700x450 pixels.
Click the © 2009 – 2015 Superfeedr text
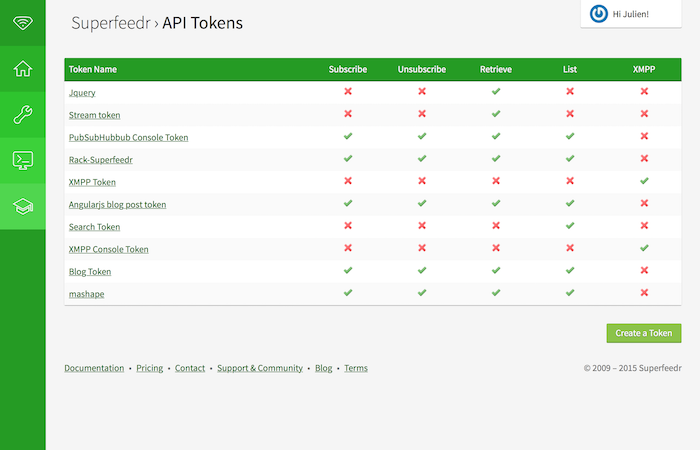click(633, 368)
